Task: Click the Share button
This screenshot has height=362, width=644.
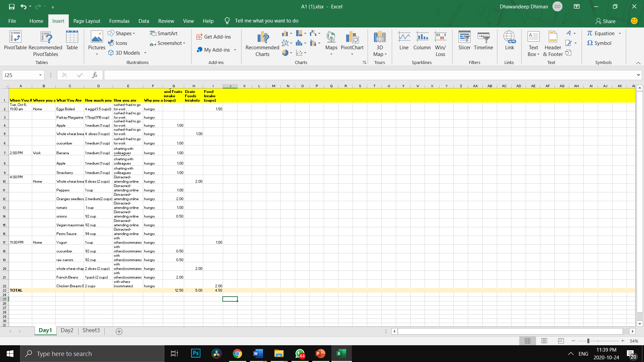Action: [x=605, y=21]
